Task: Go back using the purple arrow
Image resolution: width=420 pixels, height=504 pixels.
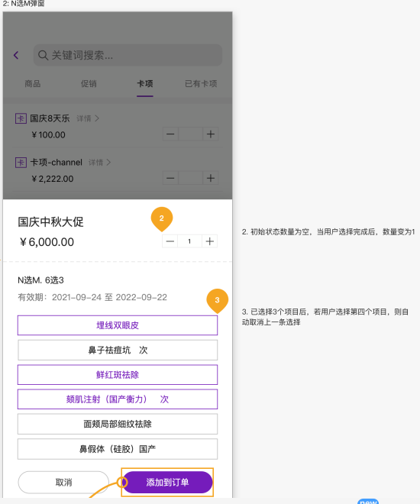Action: click(x=16, y=55)
